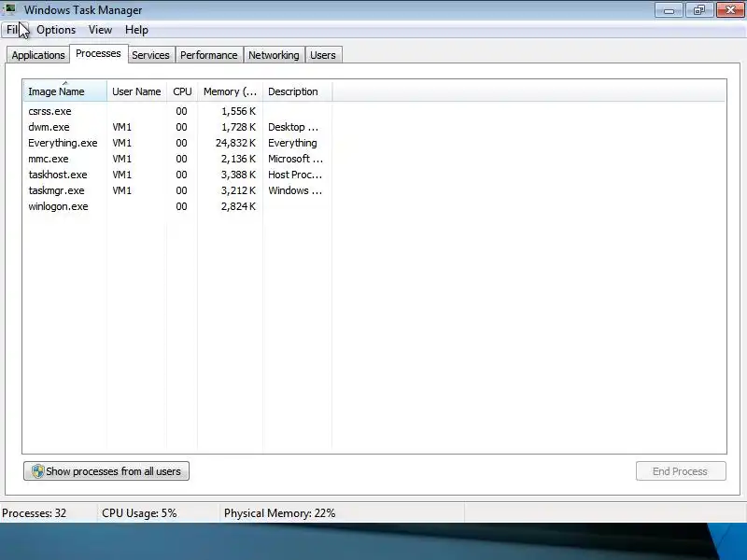Switch to the Applications tab
747x560 pixels.
pyautogui.click(x=38, y=55)
